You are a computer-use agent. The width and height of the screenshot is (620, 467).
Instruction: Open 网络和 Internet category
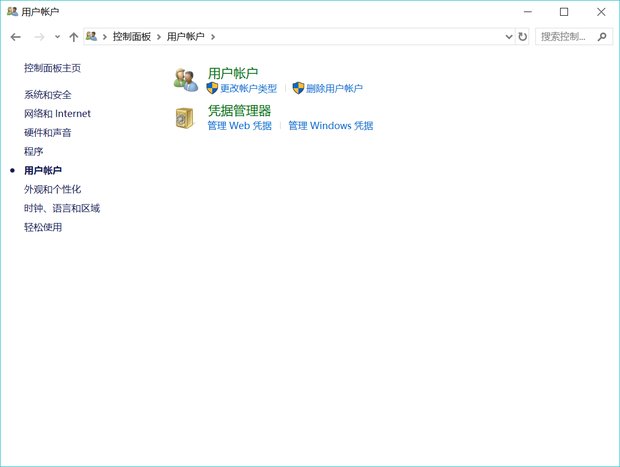point(57,114)
